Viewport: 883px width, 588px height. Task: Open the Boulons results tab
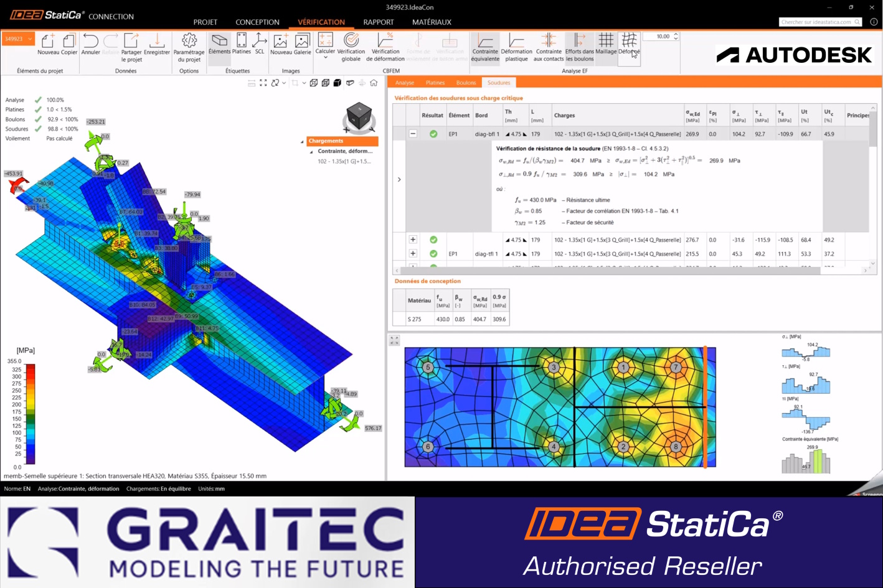pyautogui.click(x=466, y=82)
